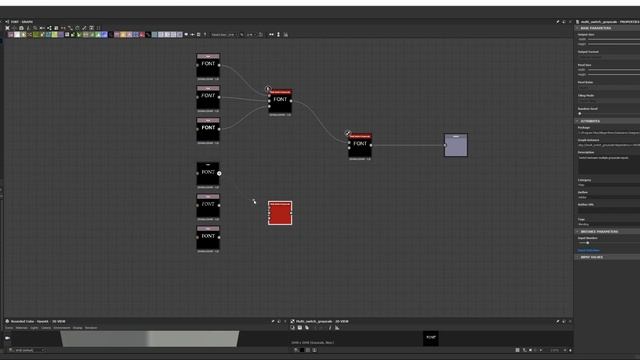Collapse the Base Parameters section
640x360 pixels.
(x=577, y=28)
